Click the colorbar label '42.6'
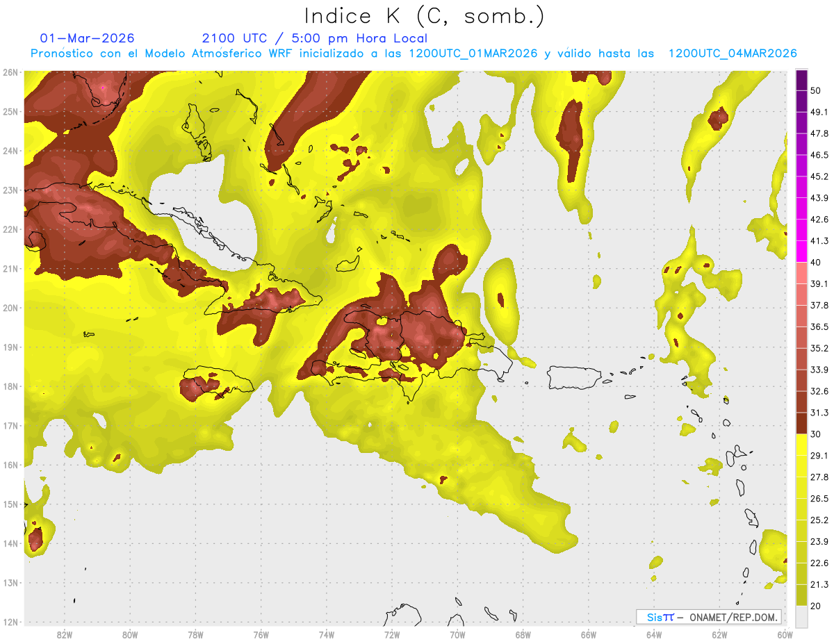834x644 pixels. point(819,220)
